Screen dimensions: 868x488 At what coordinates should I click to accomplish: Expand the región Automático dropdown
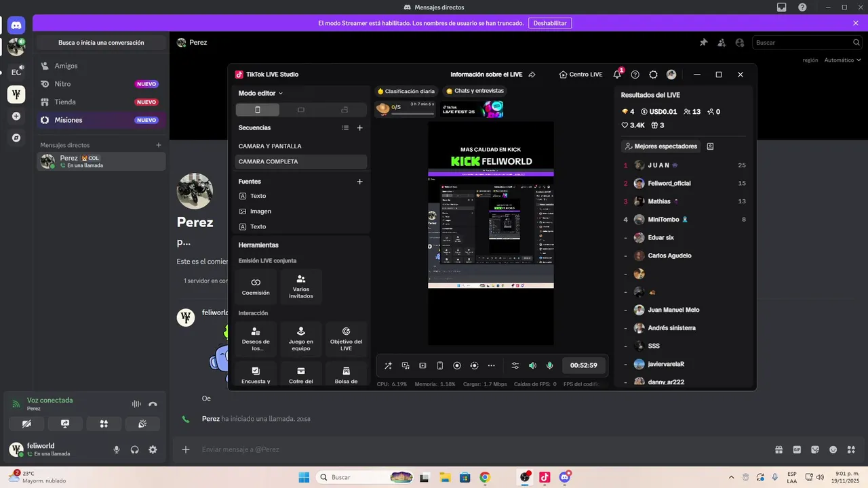click(842, 60)
